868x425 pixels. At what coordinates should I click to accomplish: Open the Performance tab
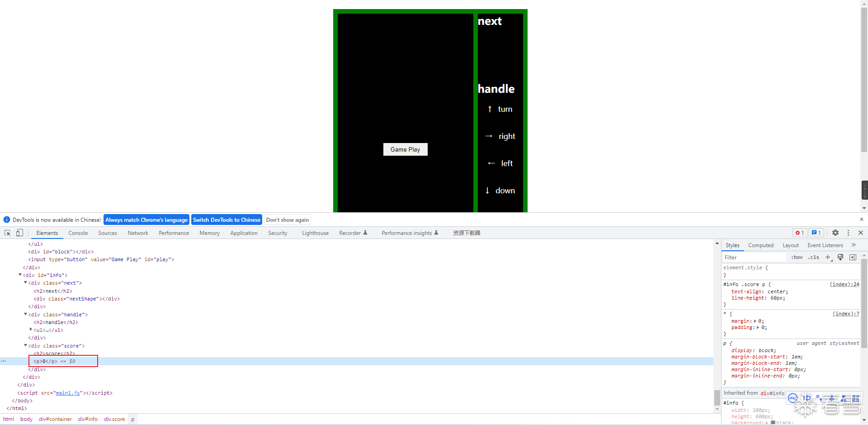pyautogui.click(x=174, y=233)
